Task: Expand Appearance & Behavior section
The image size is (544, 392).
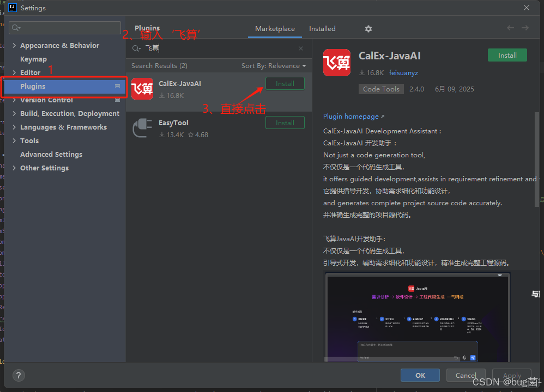Action: click(14, 45)
